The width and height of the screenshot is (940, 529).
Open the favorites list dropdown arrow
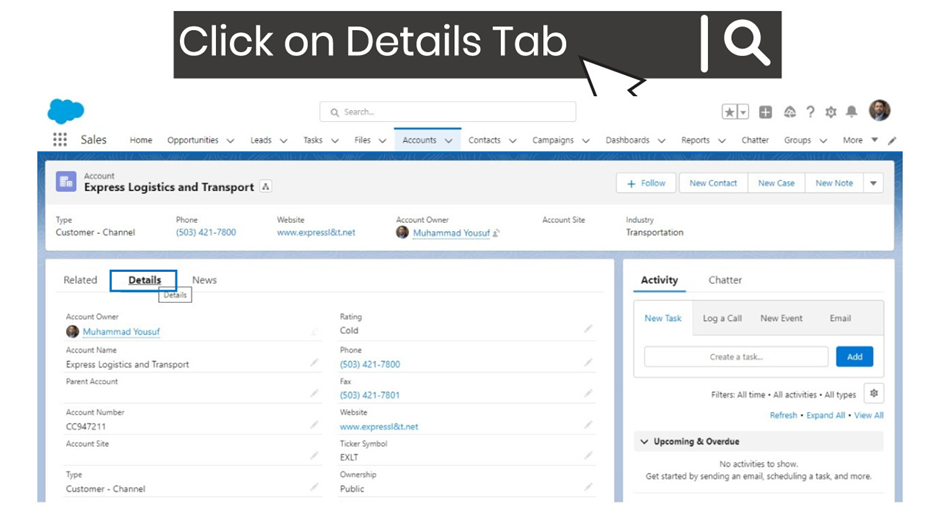click(x=743, y=112)
